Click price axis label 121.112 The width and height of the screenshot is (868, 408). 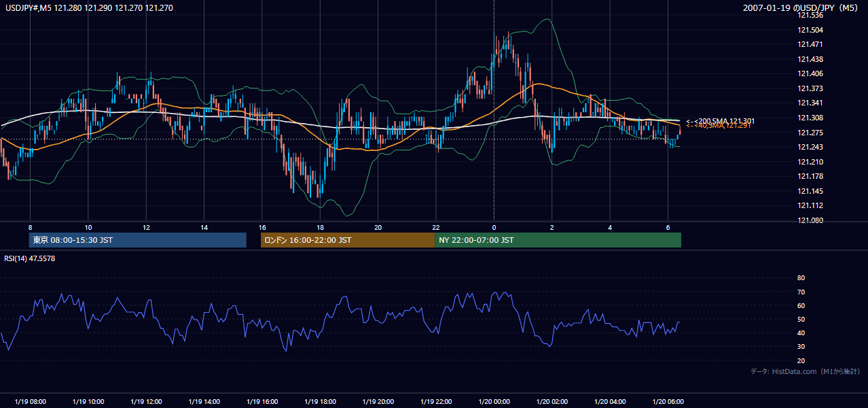811,206
